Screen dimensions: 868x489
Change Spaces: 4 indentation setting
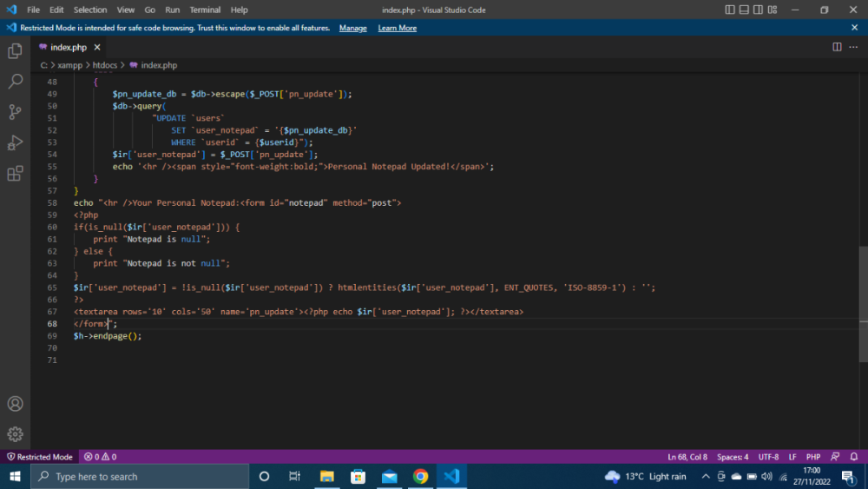733,457
